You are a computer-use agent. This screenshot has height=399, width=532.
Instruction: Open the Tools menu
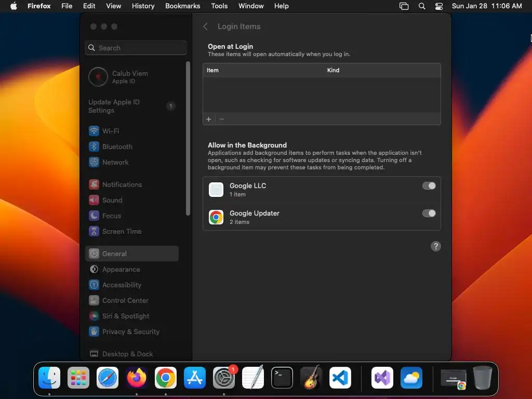[219, 6]
